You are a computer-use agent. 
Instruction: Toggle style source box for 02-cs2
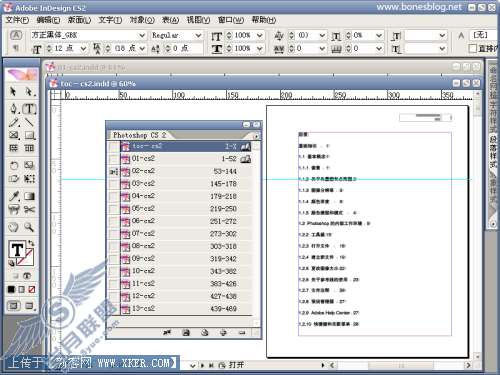tap(114, 172)
